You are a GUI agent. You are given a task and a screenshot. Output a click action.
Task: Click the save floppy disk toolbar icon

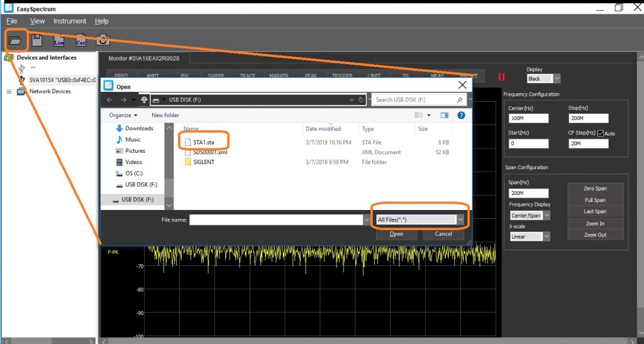[37, 40]
